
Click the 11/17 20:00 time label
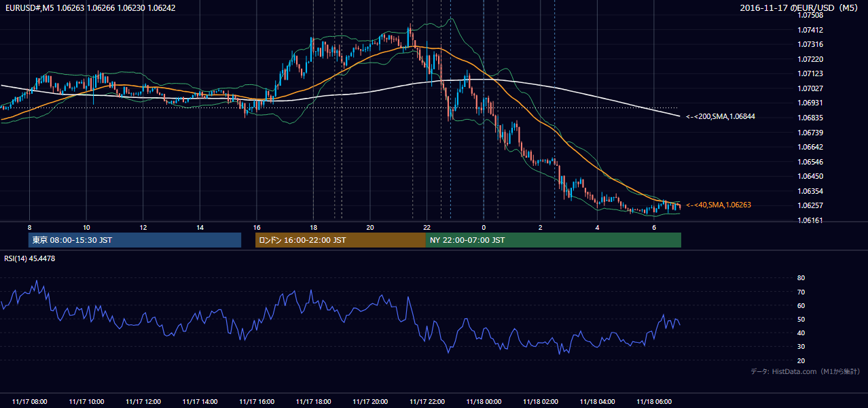(370, 402)
